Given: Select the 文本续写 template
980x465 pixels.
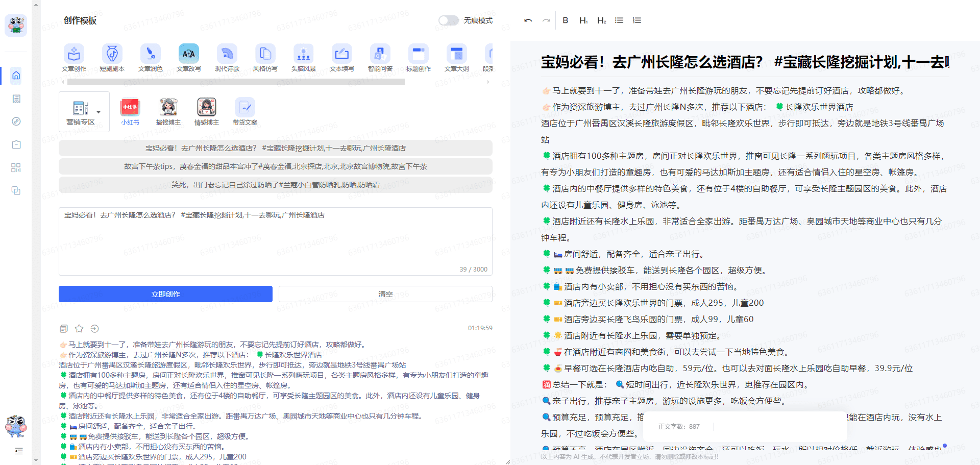Looking at the screenshot, I should click(x=342, y=58).
